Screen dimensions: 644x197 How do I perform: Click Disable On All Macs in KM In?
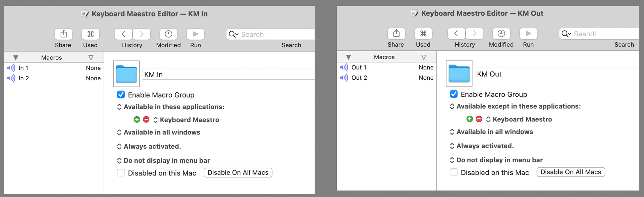(x=238, y=172)
